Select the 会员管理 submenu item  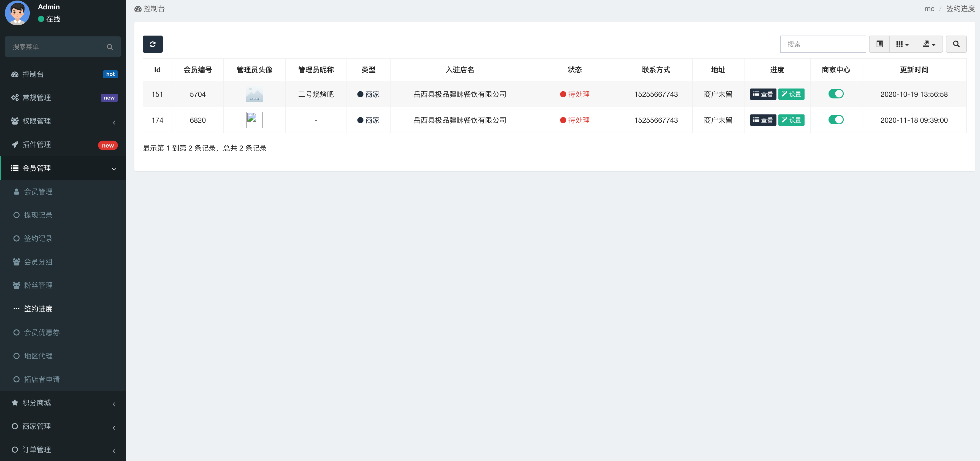(x=63, y=191)
